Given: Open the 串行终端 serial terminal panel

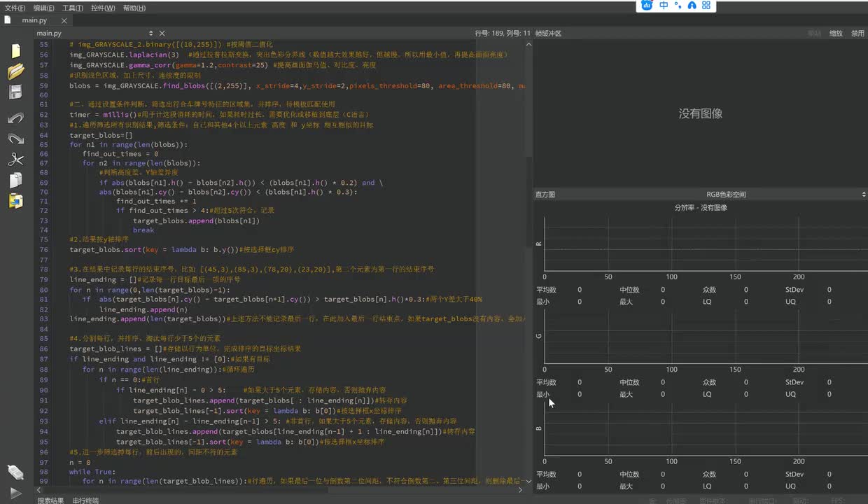Looking at the screenshot, I should (85, 500).
